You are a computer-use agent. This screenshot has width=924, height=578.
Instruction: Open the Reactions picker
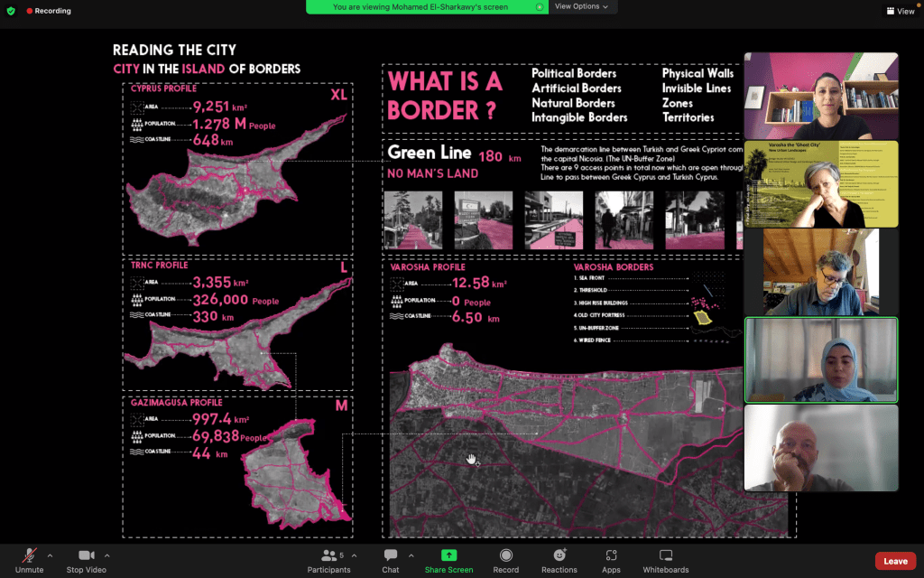click(x=559, y=559)
